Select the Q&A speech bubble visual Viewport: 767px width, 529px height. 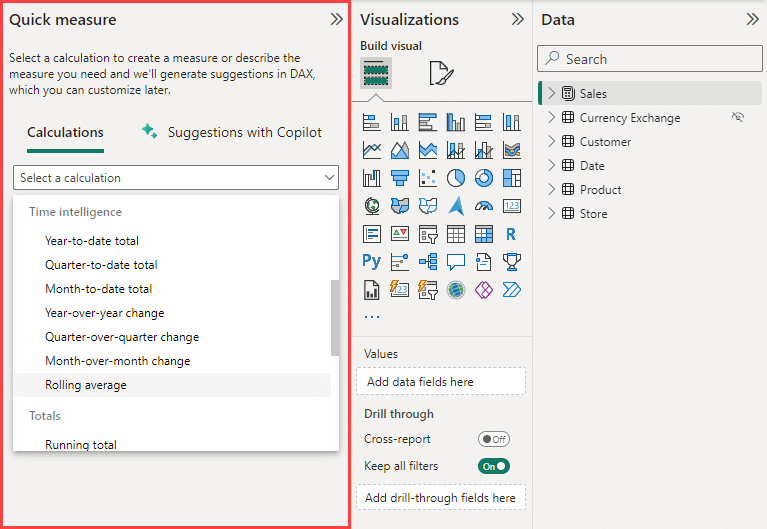pos(456,262)
